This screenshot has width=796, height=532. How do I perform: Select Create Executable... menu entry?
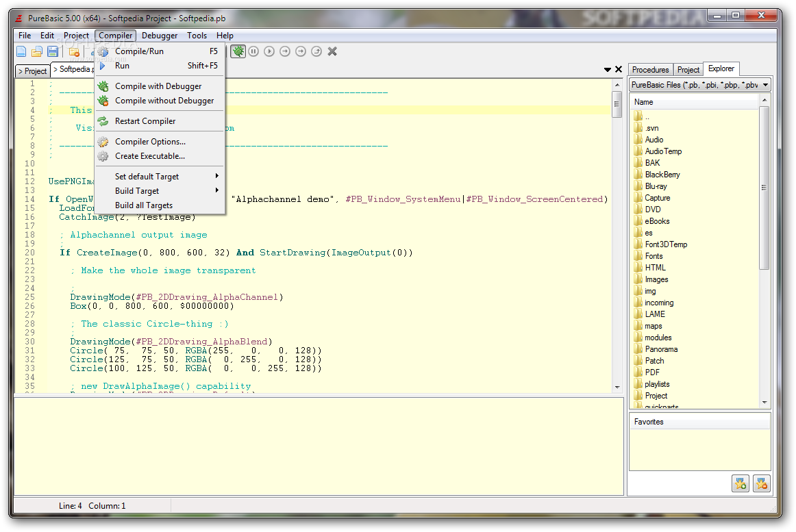click(160, 156)
